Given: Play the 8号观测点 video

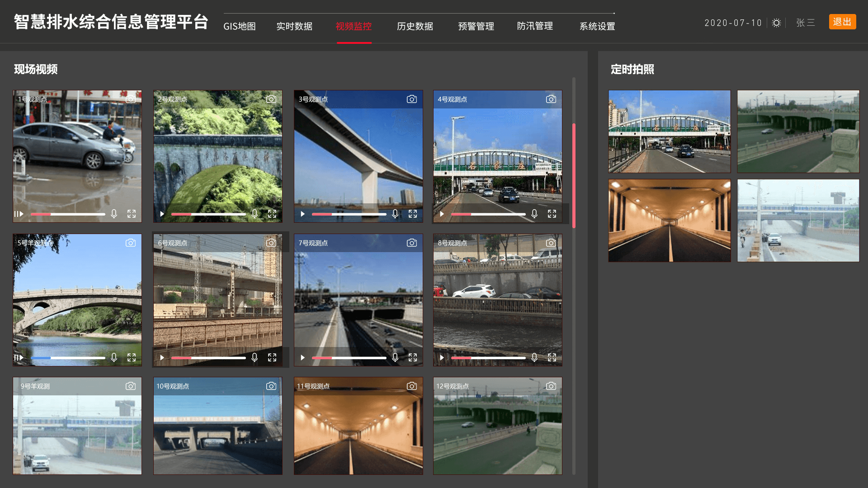Looking at the screenshot, I should pyautogui.click(x=442, y=357).
